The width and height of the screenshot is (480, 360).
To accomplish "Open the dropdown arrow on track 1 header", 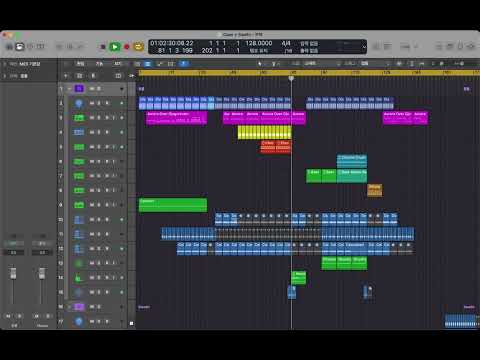I will tap(122, 89).
